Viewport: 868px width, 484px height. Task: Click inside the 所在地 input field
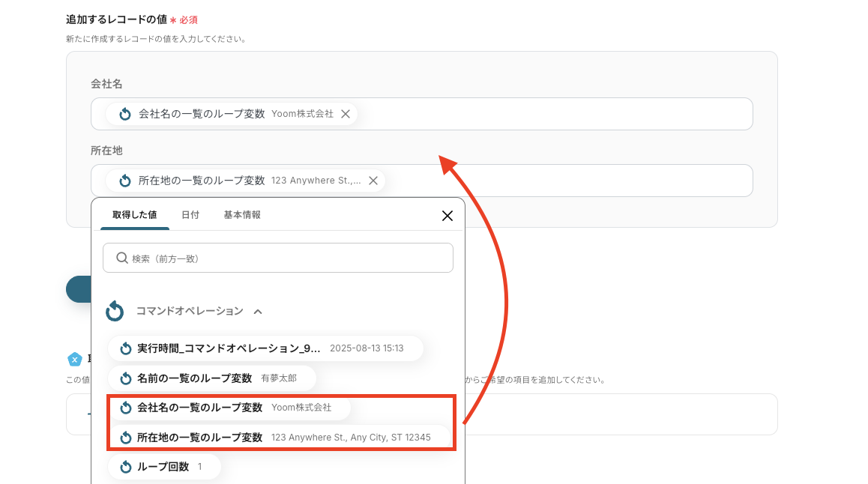[x=570, y=181]
